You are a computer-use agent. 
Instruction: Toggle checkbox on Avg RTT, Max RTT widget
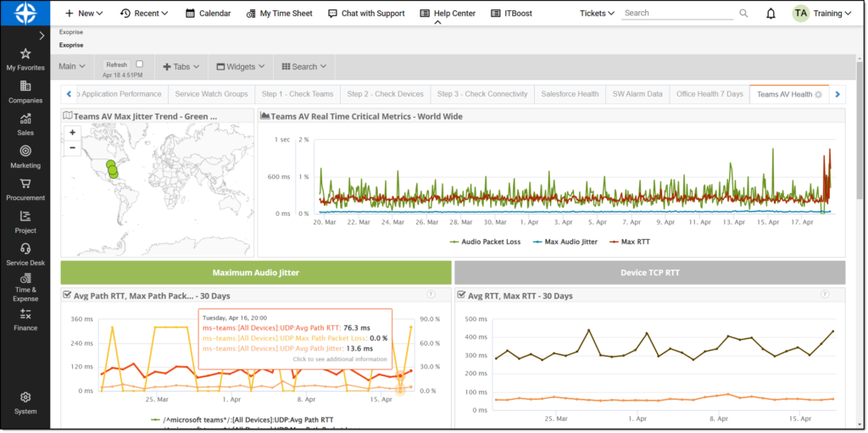[461, 295]
